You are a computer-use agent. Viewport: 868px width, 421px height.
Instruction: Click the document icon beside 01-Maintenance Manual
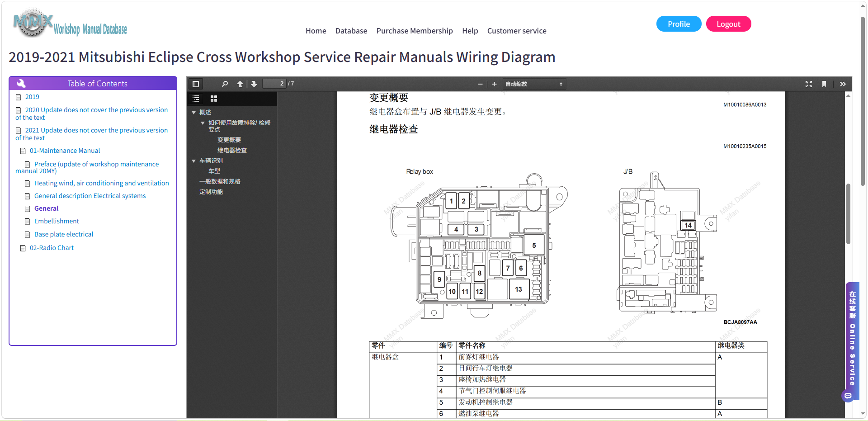click(x=23, y=151)
